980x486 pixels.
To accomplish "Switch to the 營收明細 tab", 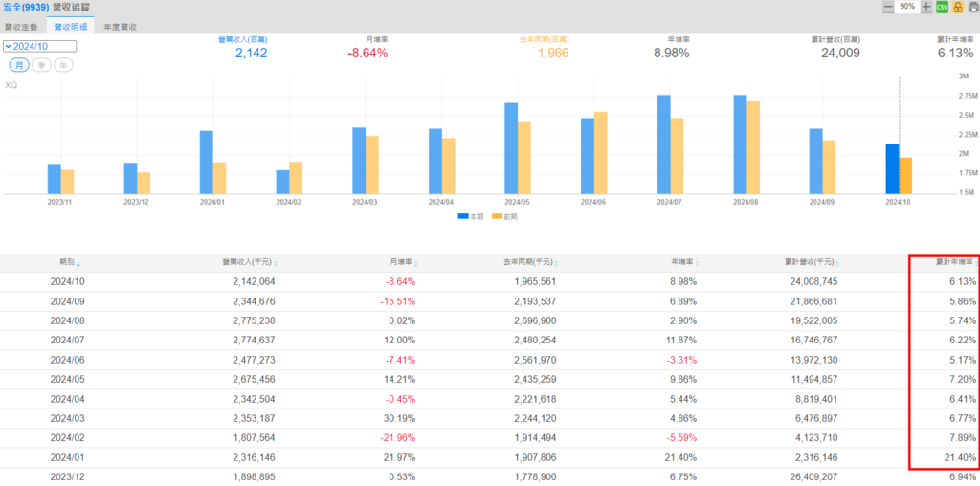I will (70, 26).
